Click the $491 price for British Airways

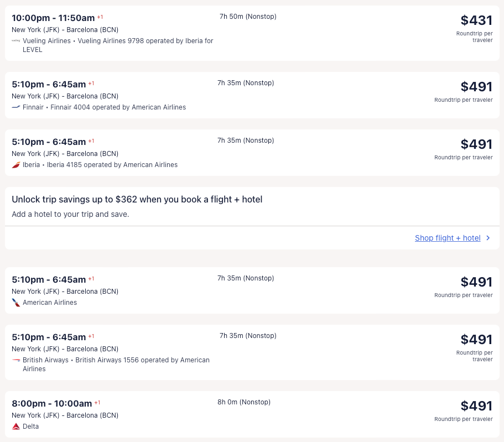click(476, 340)
